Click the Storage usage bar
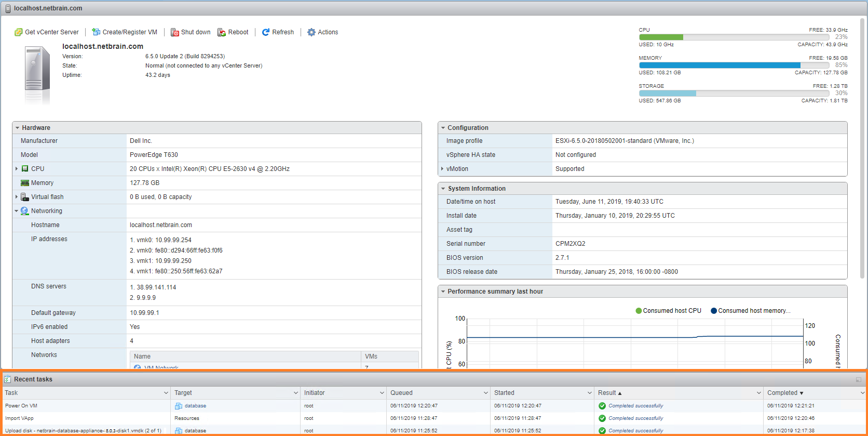 [x=734, y=94]
